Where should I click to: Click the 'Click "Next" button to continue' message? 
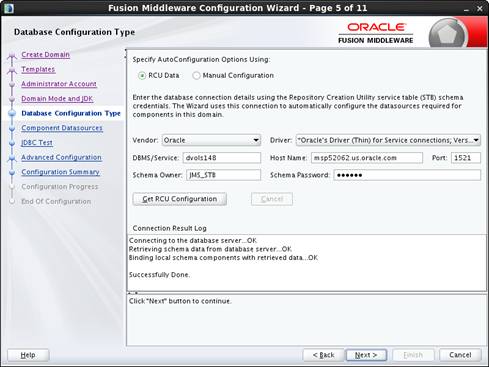180,301
